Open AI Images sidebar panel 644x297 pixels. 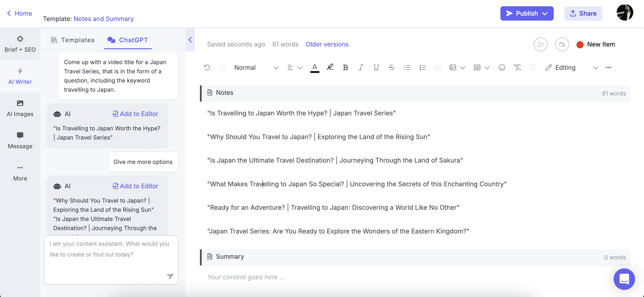click(x=20, y=108)
